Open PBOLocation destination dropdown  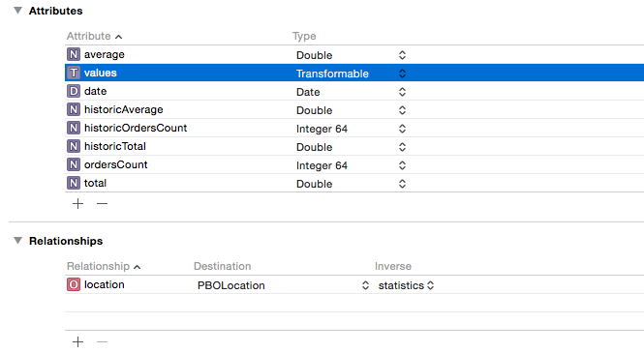tap(365, 285)
